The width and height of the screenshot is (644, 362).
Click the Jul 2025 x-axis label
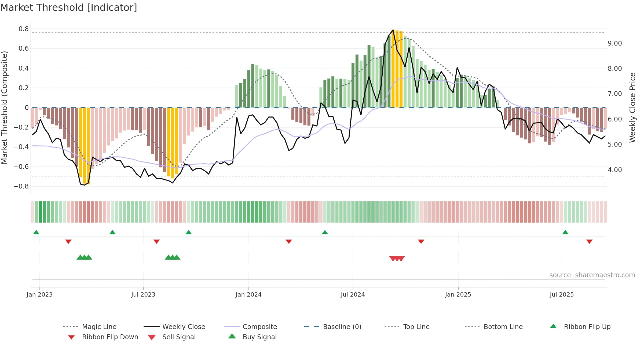[562, 294]
